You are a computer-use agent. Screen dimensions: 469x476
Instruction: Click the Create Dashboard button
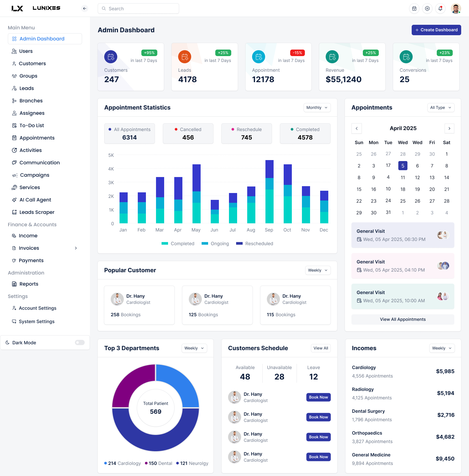(x=436, y=30)
